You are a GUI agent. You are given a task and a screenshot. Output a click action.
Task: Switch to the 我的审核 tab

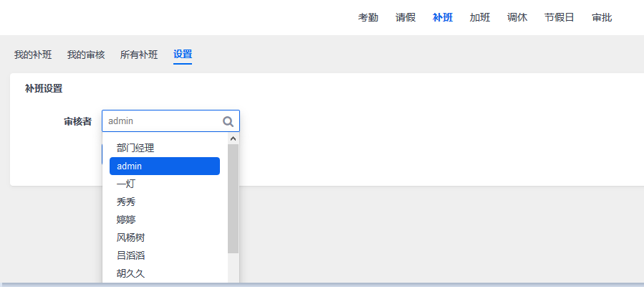pos(86,55)
